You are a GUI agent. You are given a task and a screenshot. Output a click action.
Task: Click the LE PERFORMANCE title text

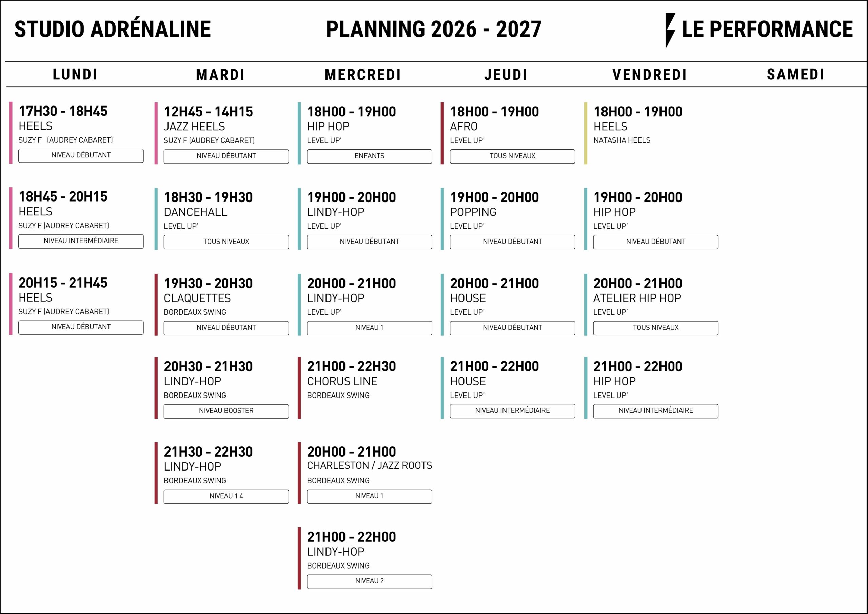(767, 30)
